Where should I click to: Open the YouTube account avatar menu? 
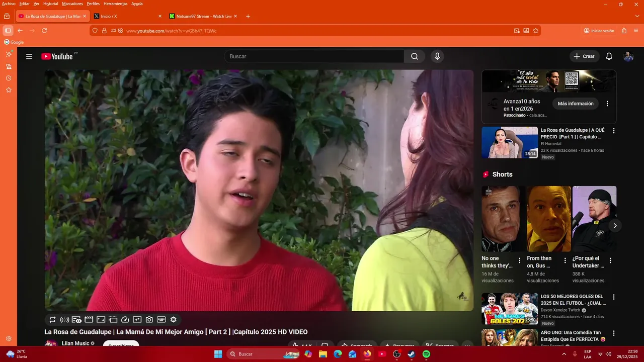pos(628,56)
